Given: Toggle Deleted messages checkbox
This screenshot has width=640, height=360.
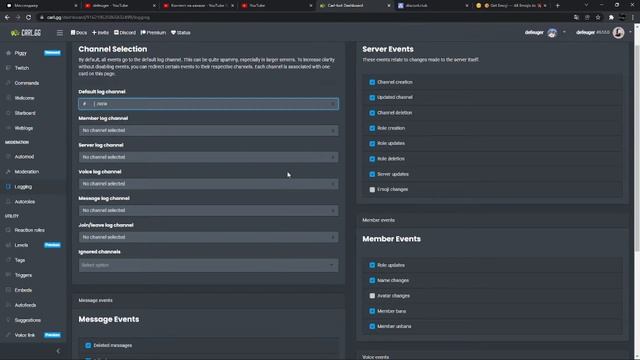Looking at the screenshot, I should (x=88, y=345).
